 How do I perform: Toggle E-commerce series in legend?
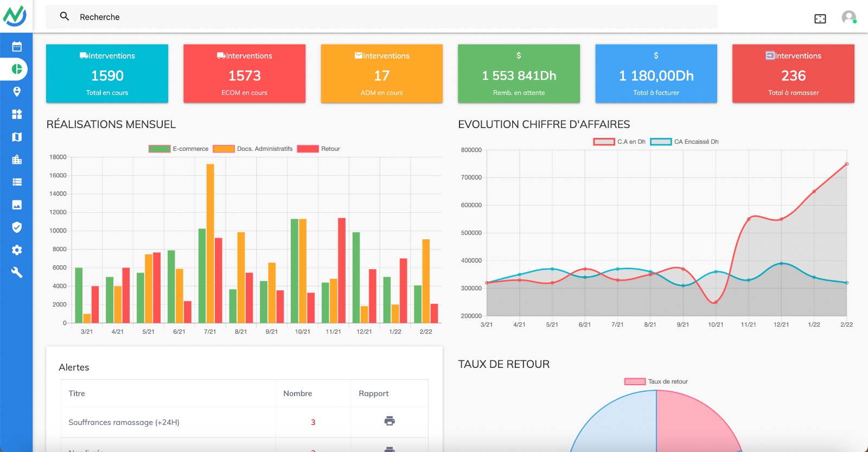click(x=178, y=149)
